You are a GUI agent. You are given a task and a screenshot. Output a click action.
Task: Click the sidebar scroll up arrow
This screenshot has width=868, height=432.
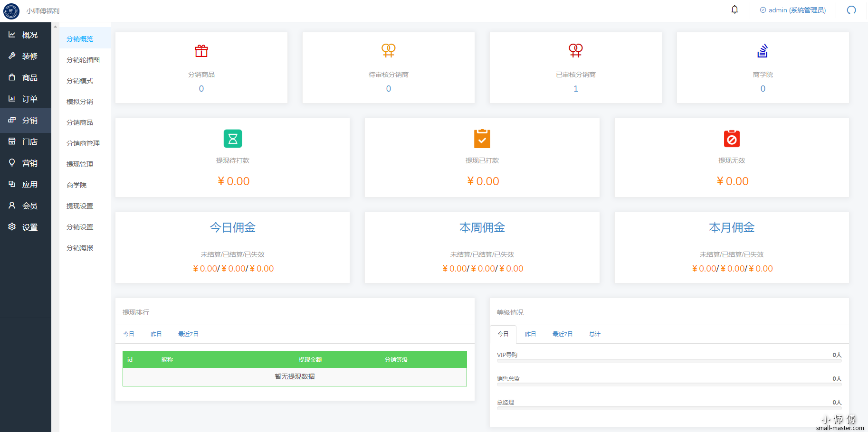pos(55,27)
